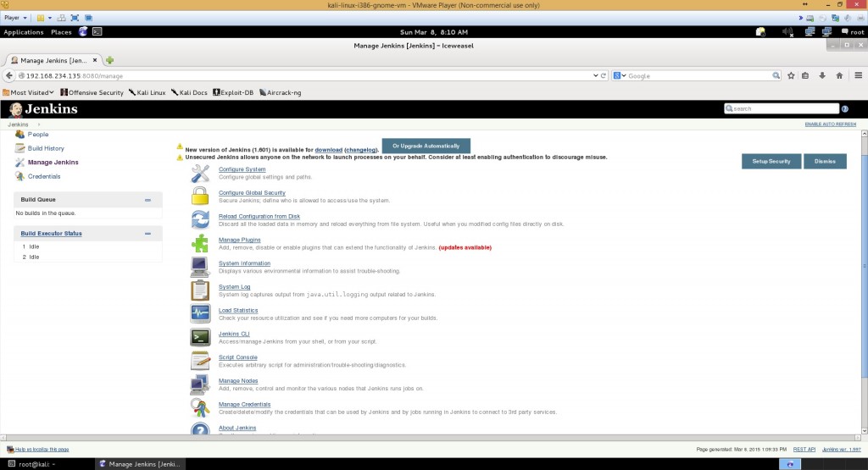Open the Script Console link
Image resolution: width=868 pixels, height=470 pixels.
point(238,357)
